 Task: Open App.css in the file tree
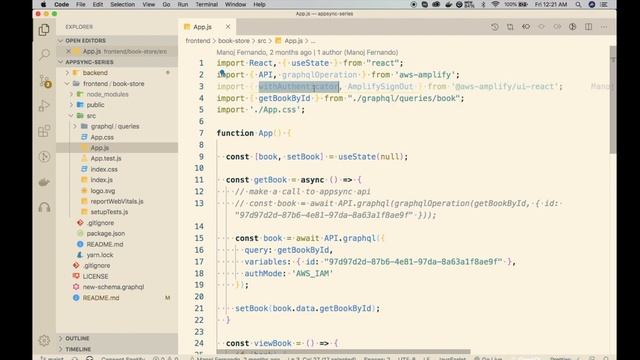click(x=102, y=137)
